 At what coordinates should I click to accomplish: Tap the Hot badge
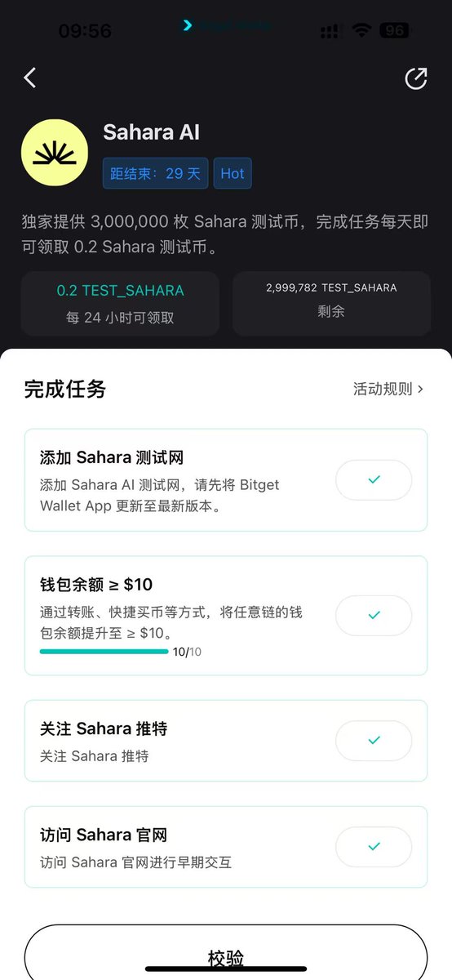tap(233, 173)
